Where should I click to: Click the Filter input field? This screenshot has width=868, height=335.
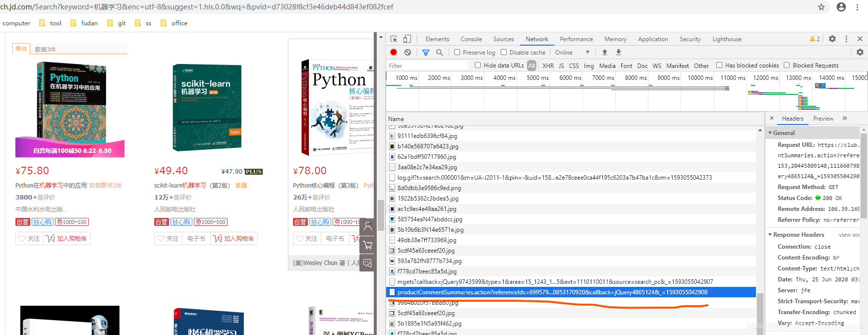click(427, 66)
